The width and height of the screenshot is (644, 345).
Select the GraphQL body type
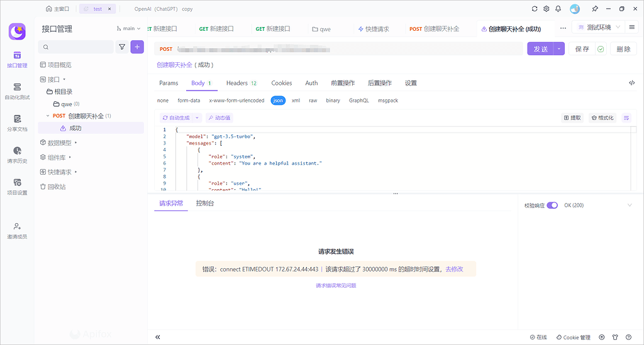(x=359, y=101)
